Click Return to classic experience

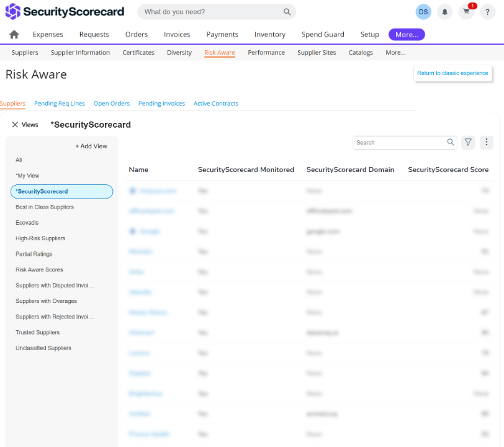click(452, 73)
